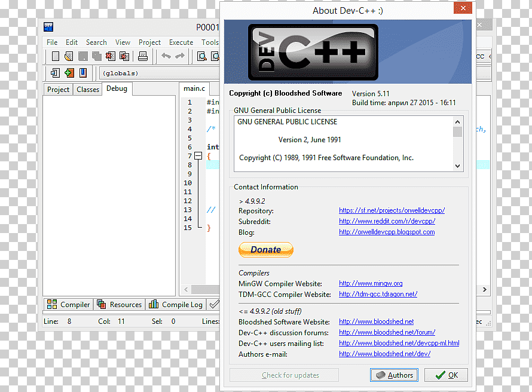The height and width of the screenshot is (392, 532).
Task: Open the orwelldevcpp blogspot link
Action: (x=387, y=232)
